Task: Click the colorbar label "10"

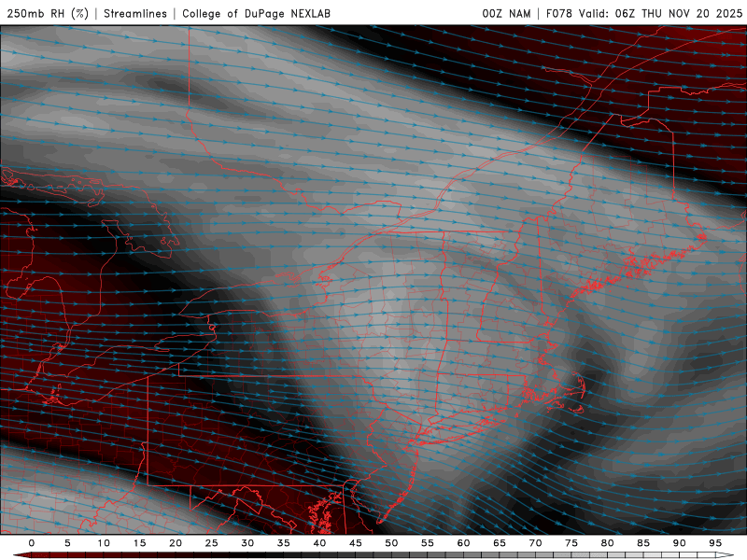Action: click(104, 543)
